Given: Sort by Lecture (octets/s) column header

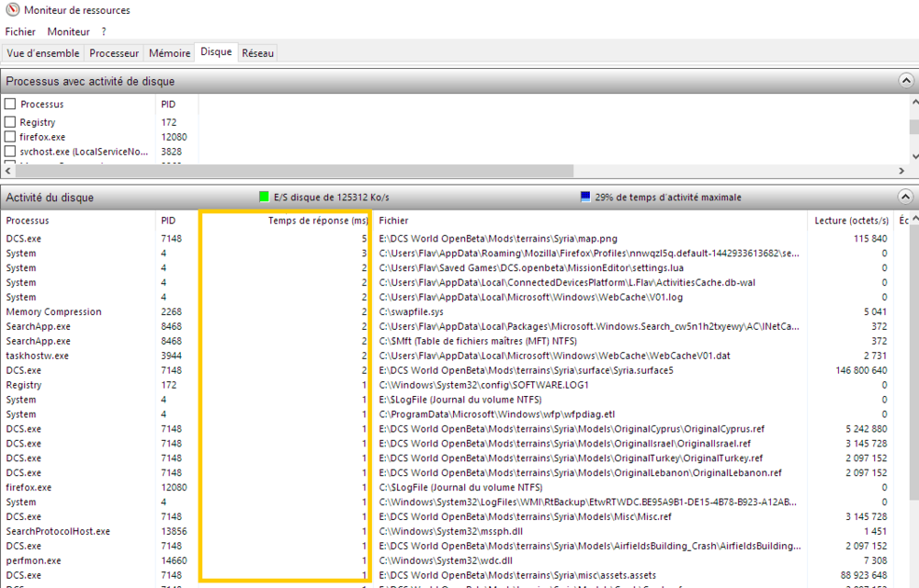Looking at the screenshot, I should point(851,220).
